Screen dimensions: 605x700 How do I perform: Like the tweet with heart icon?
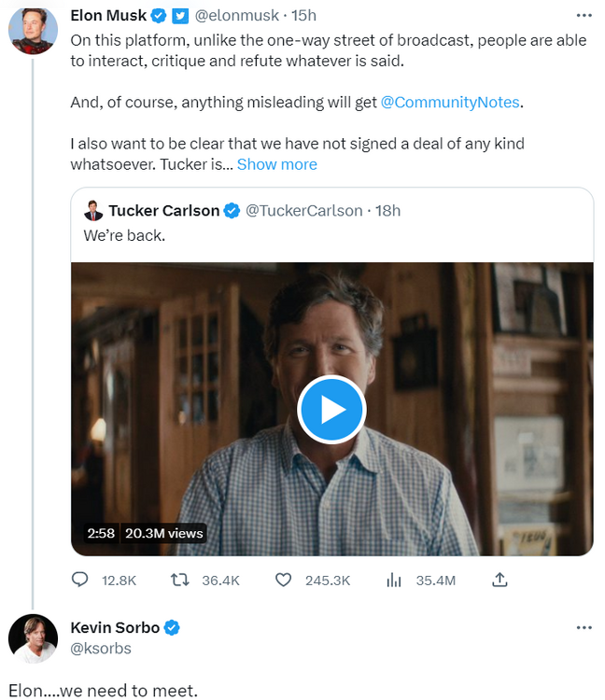pos(284,580)
